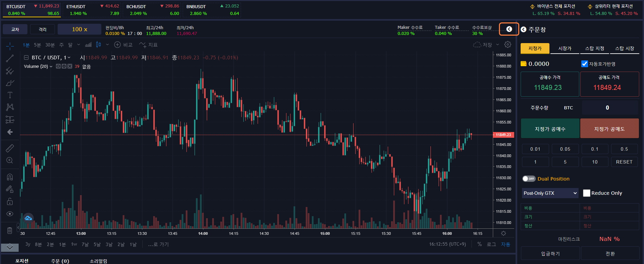Open the 스탑 지정 tab
This screenshot has height=264, width=644.
(595, 49)
